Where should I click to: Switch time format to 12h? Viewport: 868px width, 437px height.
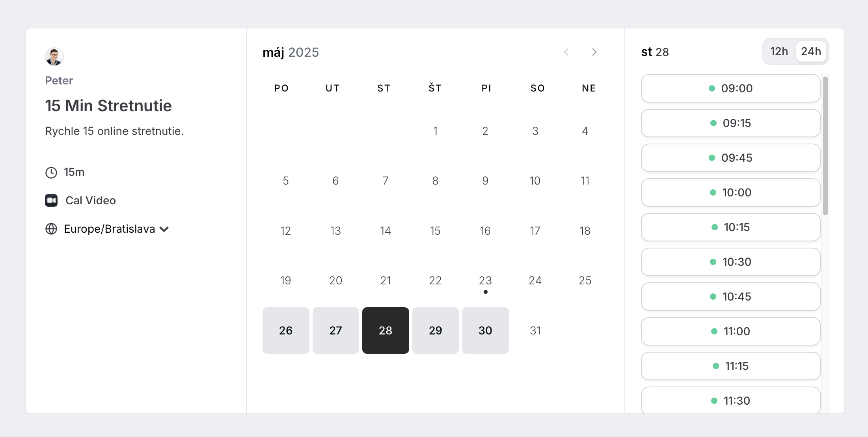pyautogui.click(x=779, y=51)
